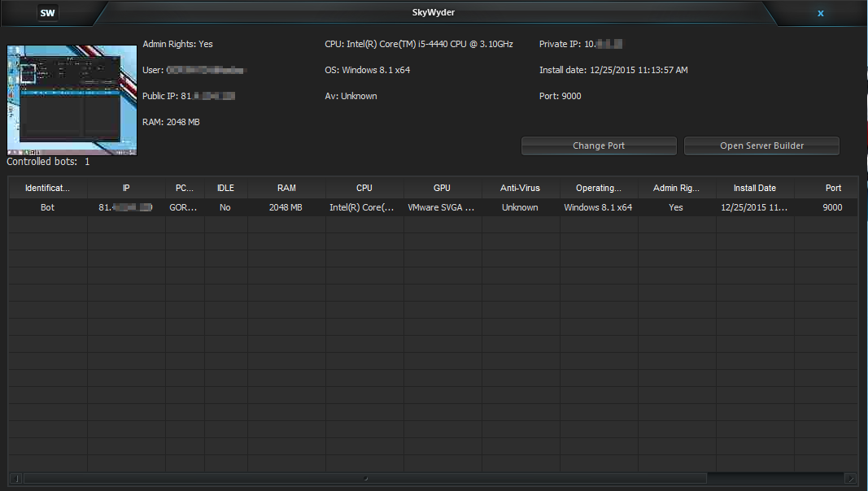Click the RAM: 2048 MB label
This screenshot has height=491, width=868.
point(171,122)
